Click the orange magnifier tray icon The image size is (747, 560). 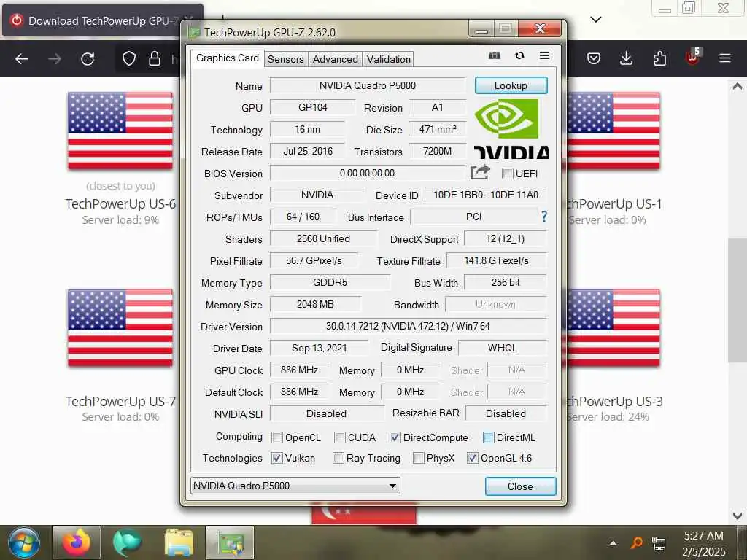tap(636, 542)
